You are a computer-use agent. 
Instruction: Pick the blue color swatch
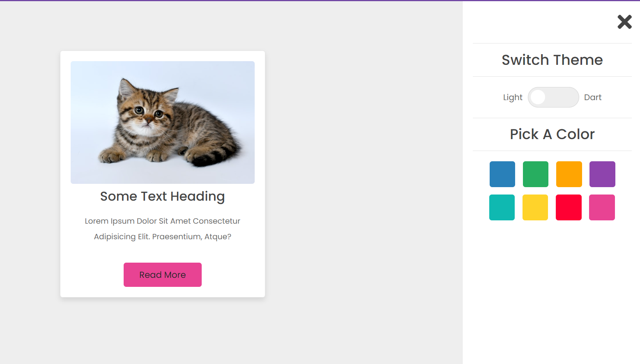[x=502, y=174]
